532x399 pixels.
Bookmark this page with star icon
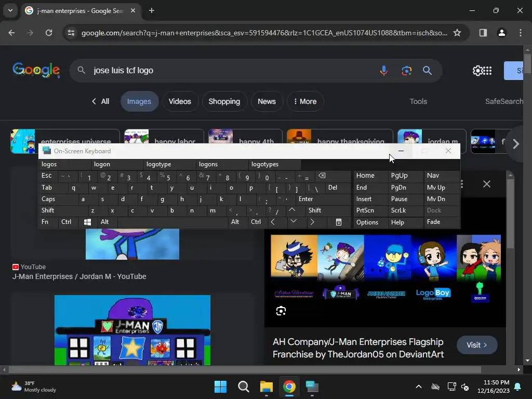point(457,33)
